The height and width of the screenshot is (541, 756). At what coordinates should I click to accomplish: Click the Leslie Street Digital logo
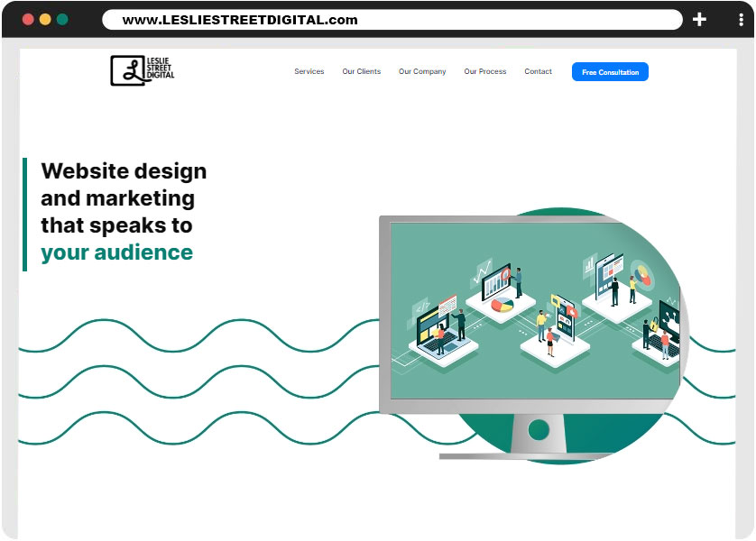pos(143,70)
